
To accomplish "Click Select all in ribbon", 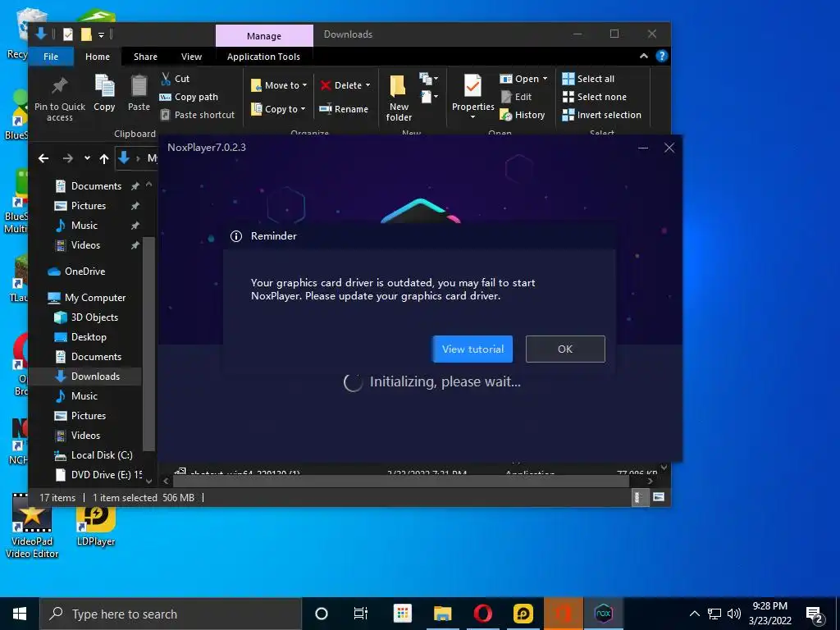I will [x=588, y=79].
